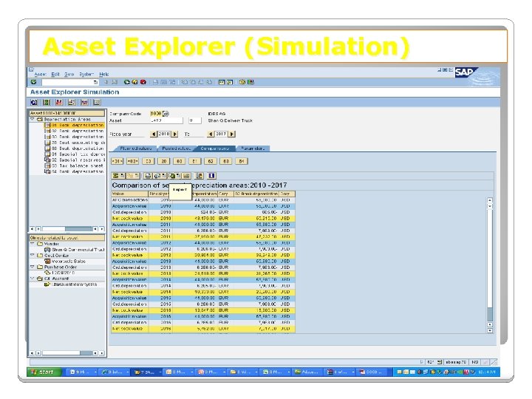Open the Edit menu

pos(55,75)
